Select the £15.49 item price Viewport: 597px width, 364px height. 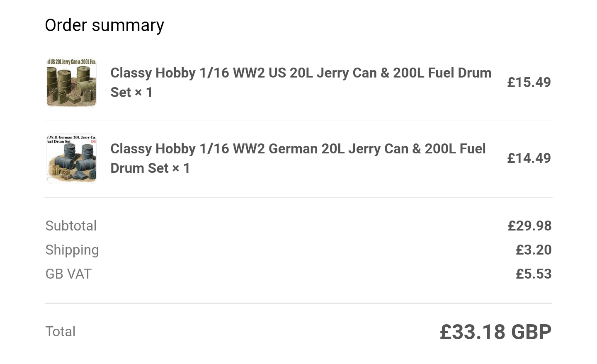(529, 83)
